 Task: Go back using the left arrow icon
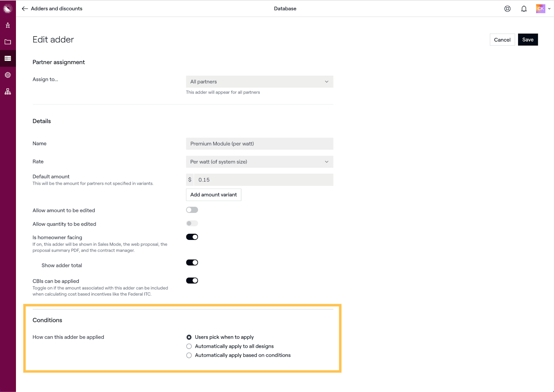pos(25,9)
